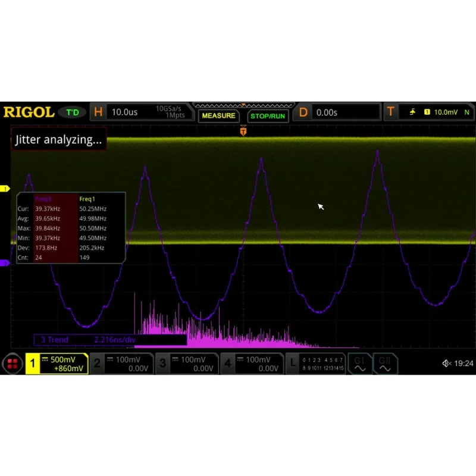Open the GI signal generator icon
Image resolution: width=476 pixels, height=476 pixels.
click(360, 364)
